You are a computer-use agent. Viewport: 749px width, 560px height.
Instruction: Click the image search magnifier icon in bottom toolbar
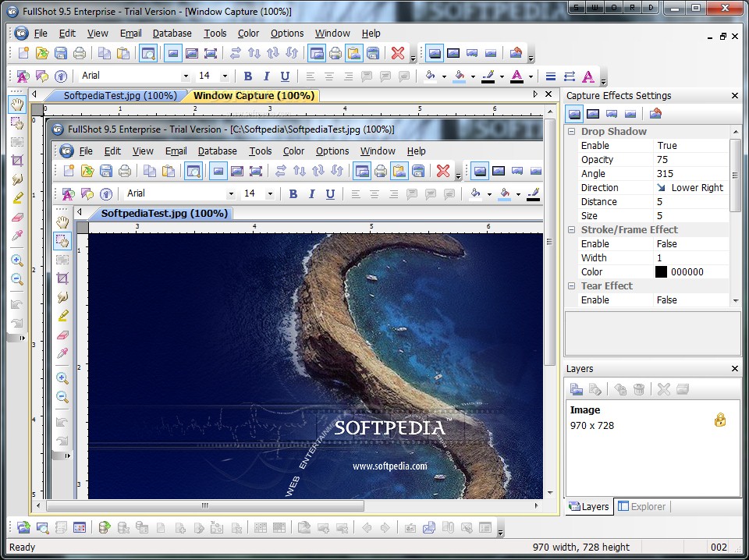coord(42,527)
